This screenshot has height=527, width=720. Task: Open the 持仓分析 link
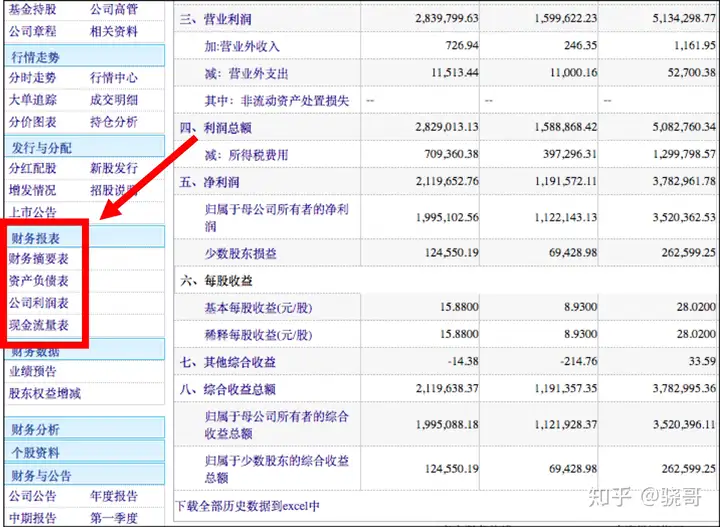pyautogui.click(x=114, y=122)
